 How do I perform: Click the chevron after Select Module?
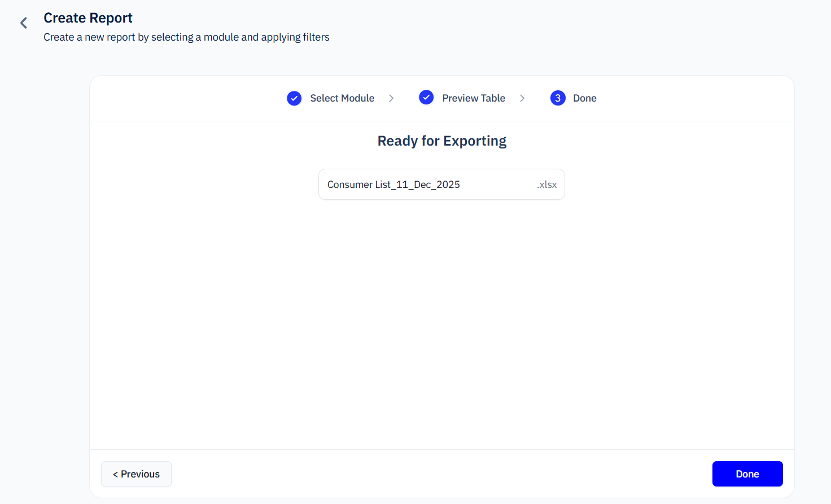coord(391,98)
